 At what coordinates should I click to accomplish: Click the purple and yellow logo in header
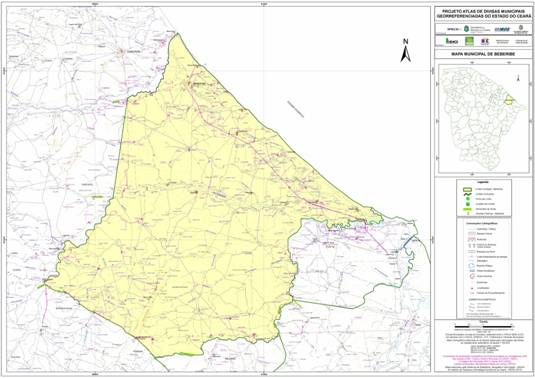click(485, 41)
